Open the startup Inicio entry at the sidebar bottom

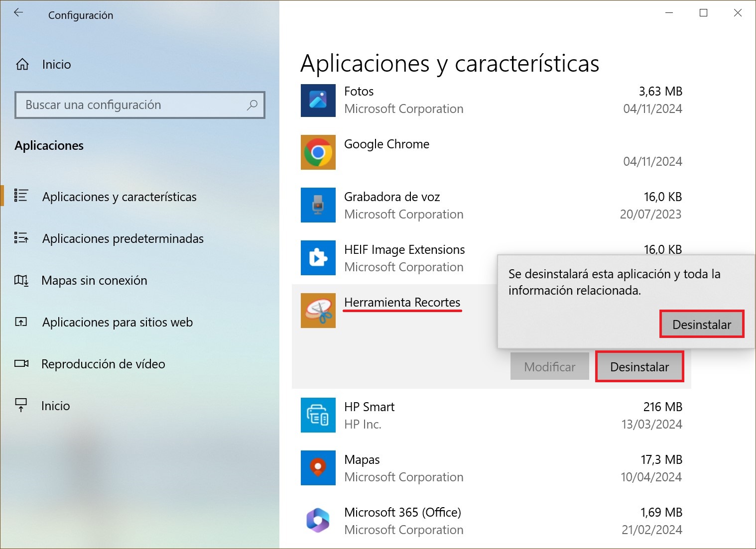tap(55, 406)
